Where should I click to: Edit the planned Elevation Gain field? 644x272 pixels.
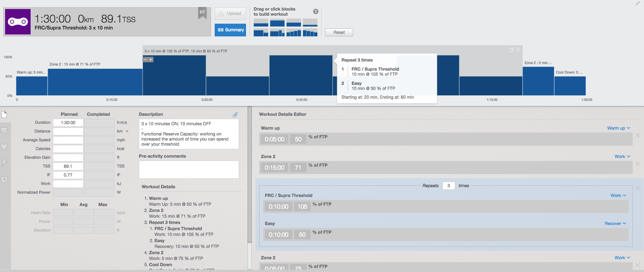68,158
